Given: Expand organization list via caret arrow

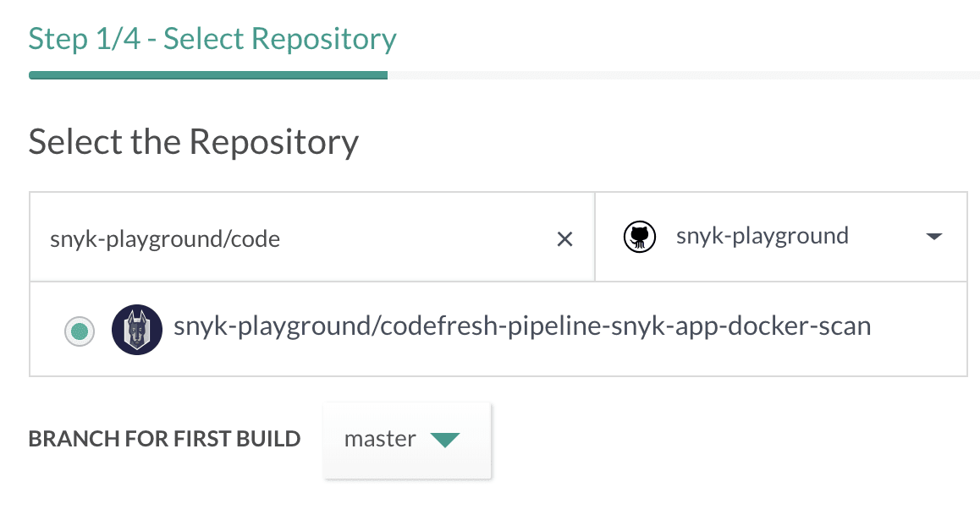Looking at the screenshot, I should point(933,236).
